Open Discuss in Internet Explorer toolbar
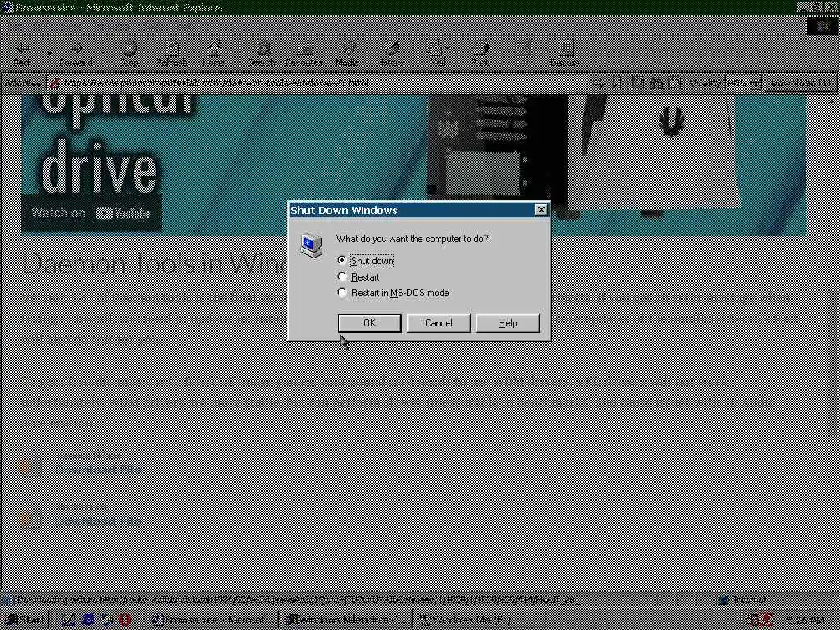Image resolution: width=840 pixels, height=630 pixels. 564,53
